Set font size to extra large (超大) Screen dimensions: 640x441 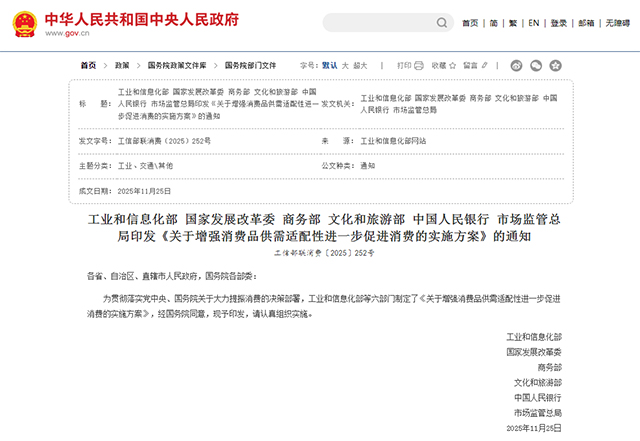click(x=362, y=65)
